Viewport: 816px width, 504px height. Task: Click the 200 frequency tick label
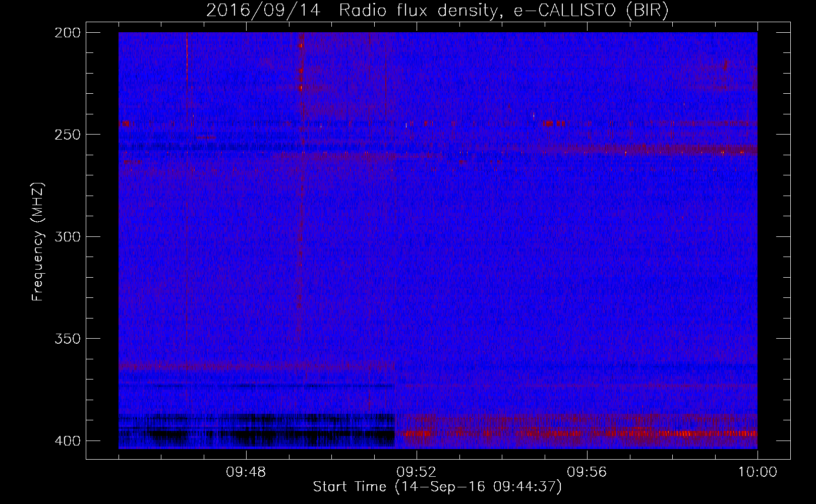tap(67, 32)
